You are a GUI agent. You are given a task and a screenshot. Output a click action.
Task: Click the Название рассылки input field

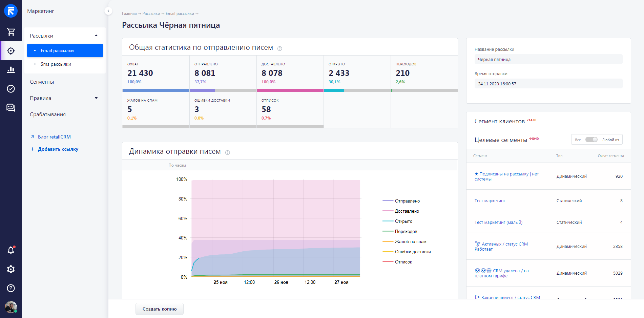click(548, 59)
